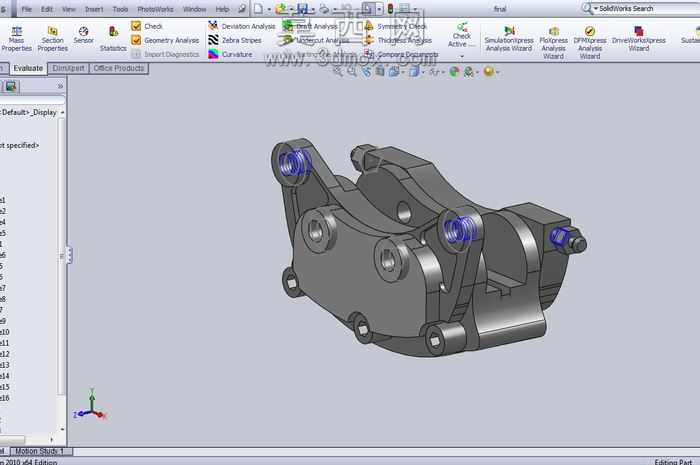Click Edit Appearance color wheel icon
This screenshot has width=700, height=465.
pyautogui.click(x=454, y=71)
